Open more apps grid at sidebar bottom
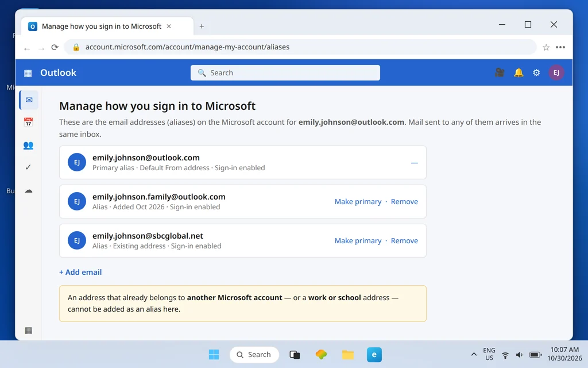The height and width of the screenshot is (368, 588). [x=29, y=331]
